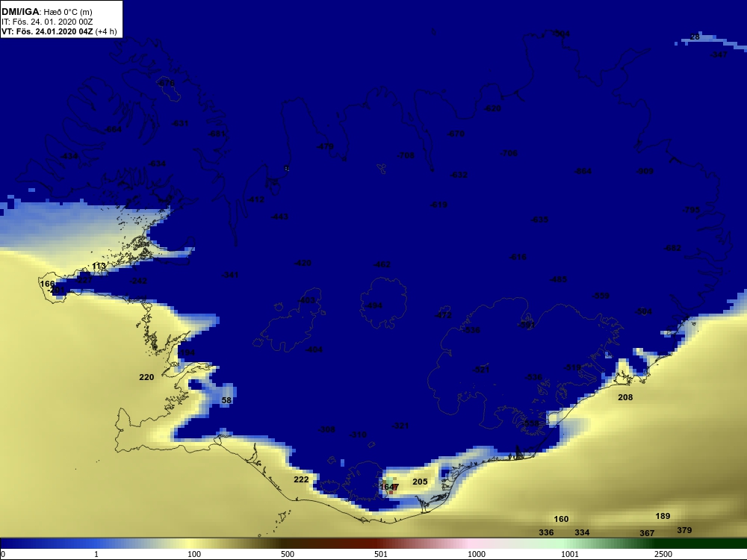Image resolution: width=747 pixels, height=560 pixels.
Task: Click the 336 value near the bottom
Action: tap(546, 532)
